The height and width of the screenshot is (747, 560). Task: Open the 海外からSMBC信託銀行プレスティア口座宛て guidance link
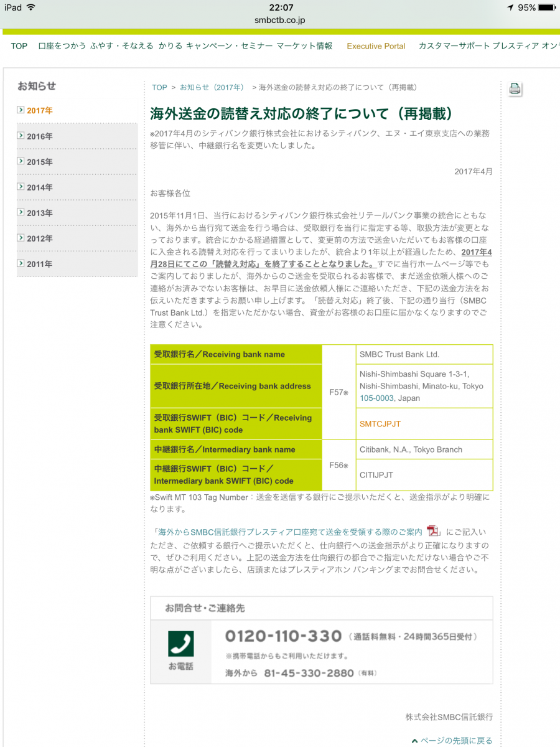point(290,532)
